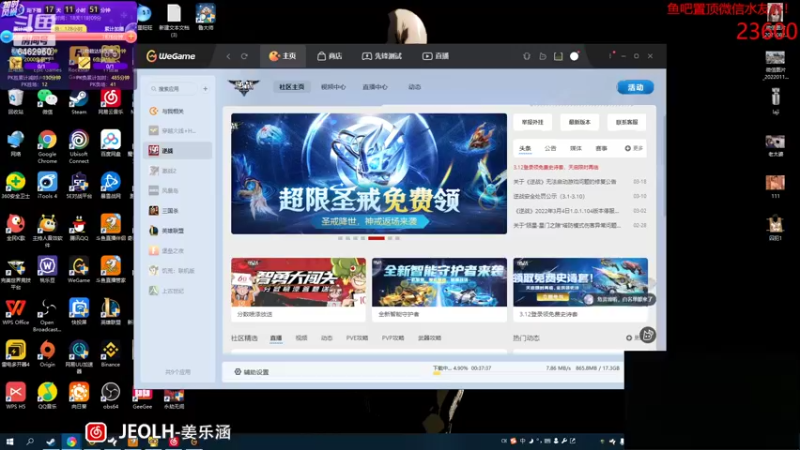This screenshot has width=800, height=450.
Task: Open WPS Office desktop shortcut
Action: click(x=15, y=312)
